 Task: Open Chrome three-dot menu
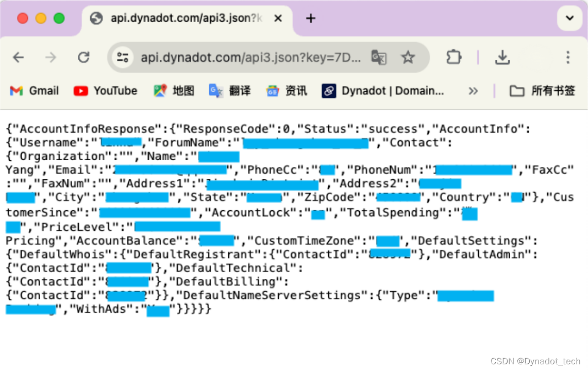coord(568,57)
